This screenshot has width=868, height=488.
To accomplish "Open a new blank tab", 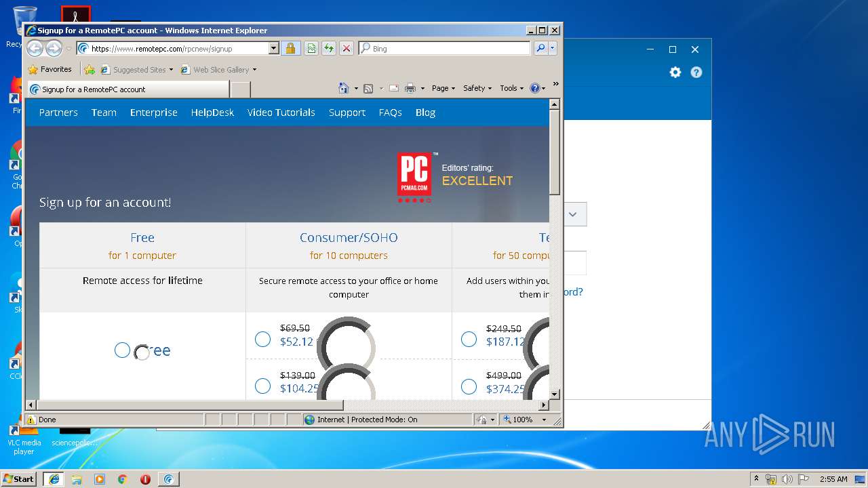I will [x=241, y=89].
